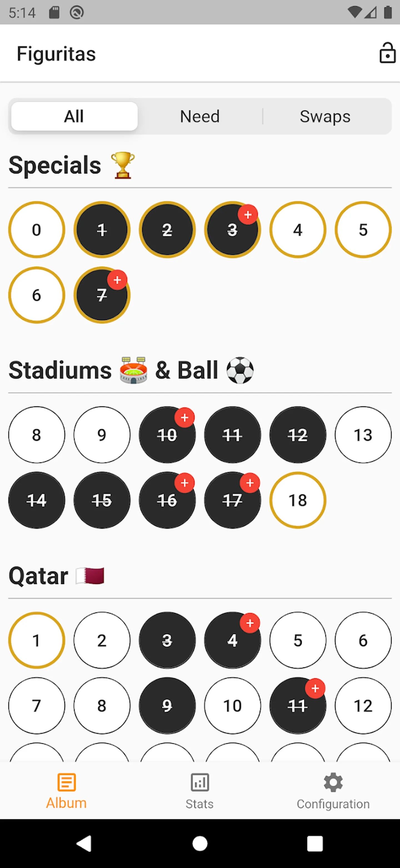Tap red plus badge on Stadiums sticker 10
Screen dimensions: 400x868
(184, 418)
